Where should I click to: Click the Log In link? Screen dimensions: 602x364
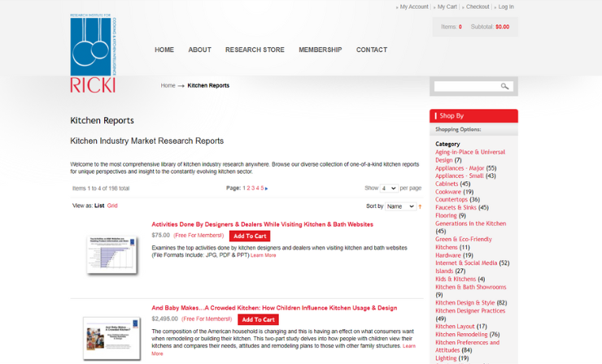(x=506, y=6)
